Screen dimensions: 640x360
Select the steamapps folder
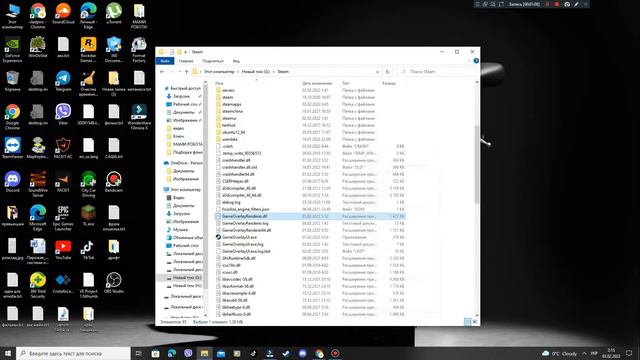pyautogui.click(x=232, y=104)
